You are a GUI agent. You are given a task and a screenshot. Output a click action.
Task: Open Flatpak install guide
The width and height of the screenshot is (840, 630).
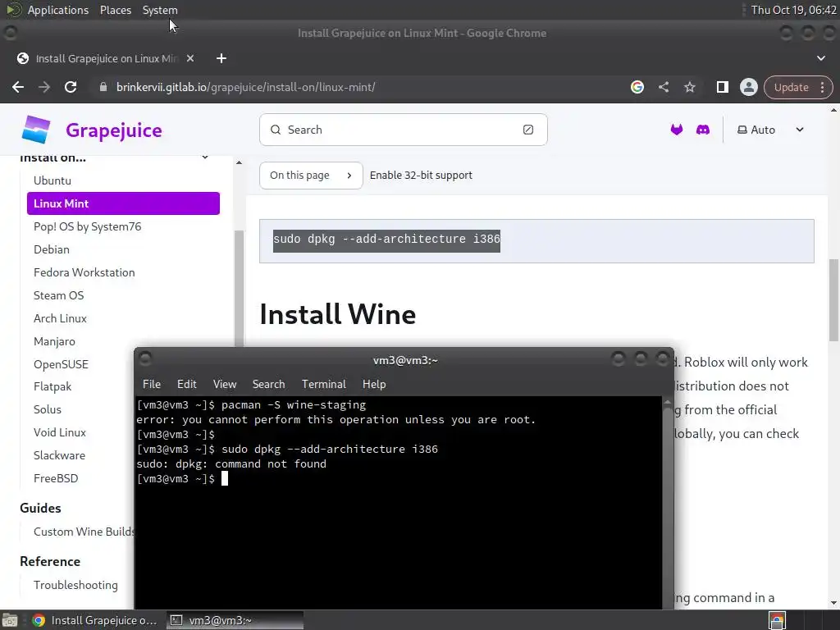click(52, 387)
